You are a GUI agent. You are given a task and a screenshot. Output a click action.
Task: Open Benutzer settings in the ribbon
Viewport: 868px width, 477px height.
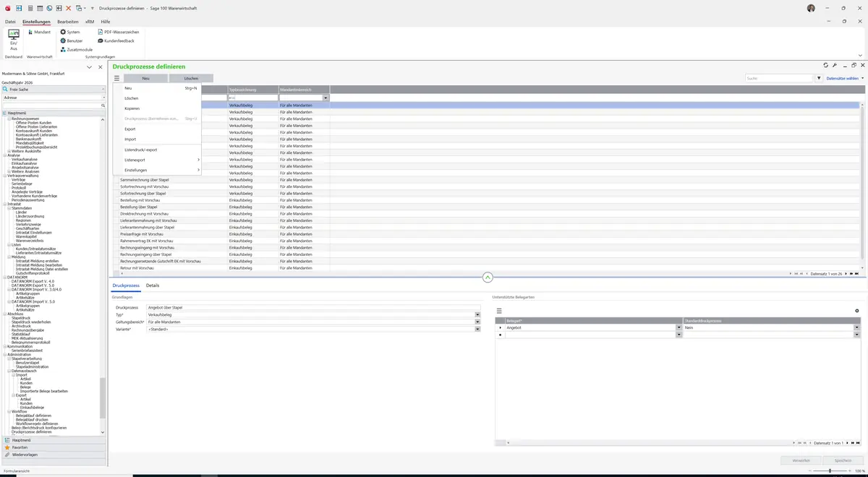[72, 40]
